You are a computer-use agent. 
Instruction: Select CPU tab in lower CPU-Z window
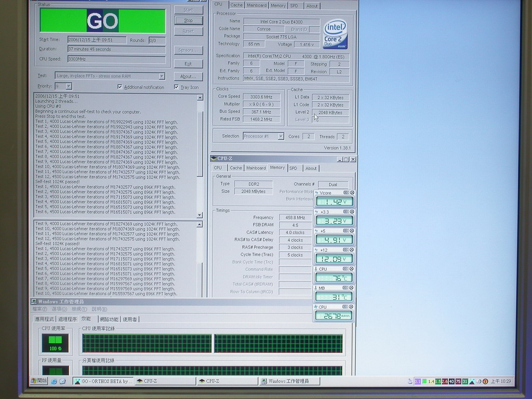[218, 168]
